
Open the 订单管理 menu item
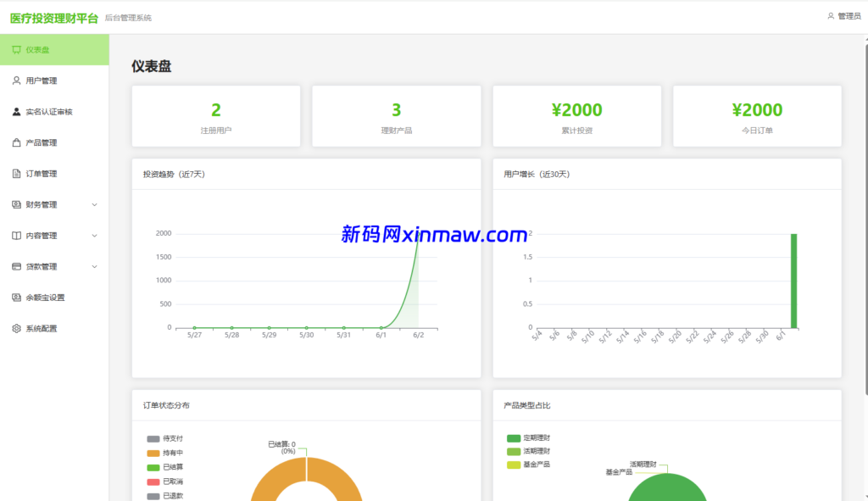54,174
